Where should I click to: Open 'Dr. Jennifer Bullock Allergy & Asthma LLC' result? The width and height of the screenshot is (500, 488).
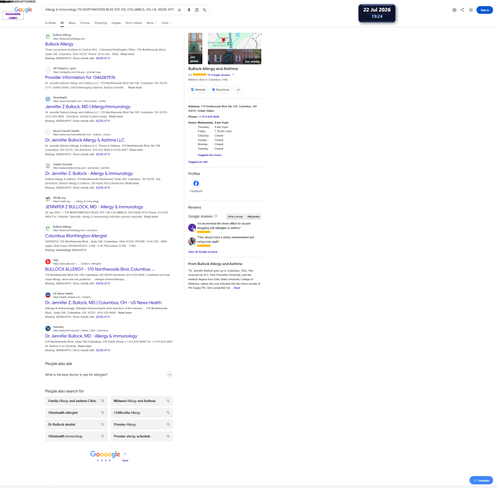coord(85,140)
